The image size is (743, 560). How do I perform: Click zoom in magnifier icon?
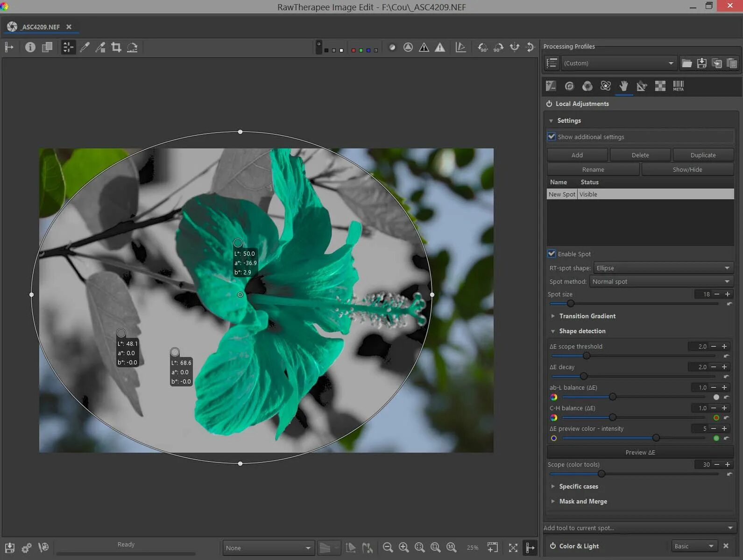coord(403,547)
